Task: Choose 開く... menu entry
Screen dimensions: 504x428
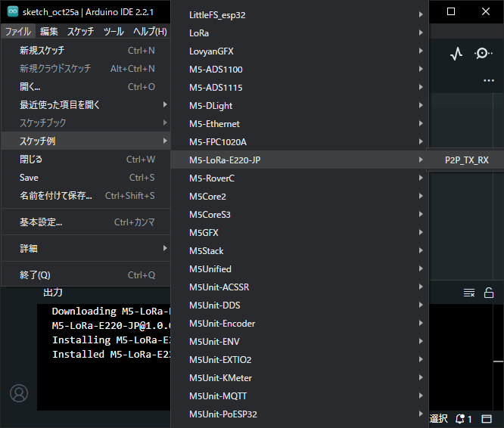Action: pos(86,87)
